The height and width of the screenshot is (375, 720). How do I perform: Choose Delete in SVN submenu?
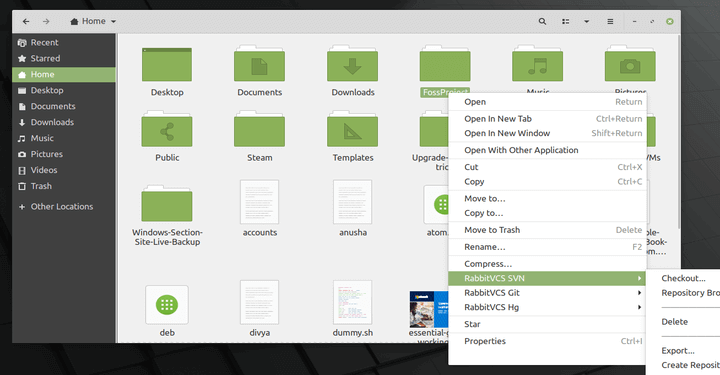tap(683, 322)
